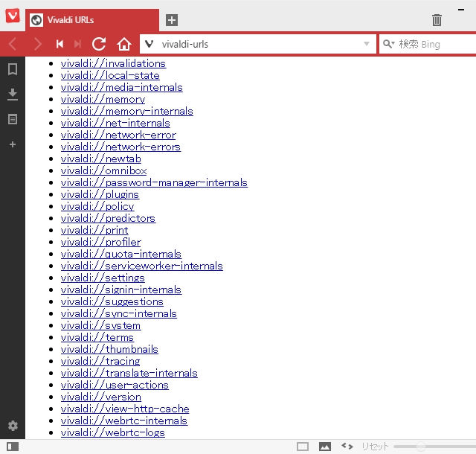The height and width of the screenshot is (454, 476).
Task: Click the rewind history button
Action: pyautogui.click(x=59, y=44)
